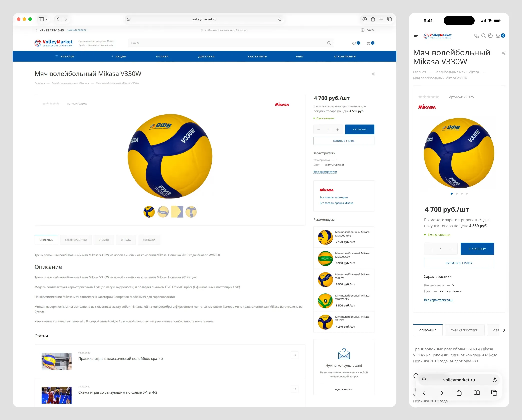Switch to the ХАРАКТЕРИСТИКИ tab on desktop
Viewport: 522px width, 420px height.
click(x=76, y=240)
